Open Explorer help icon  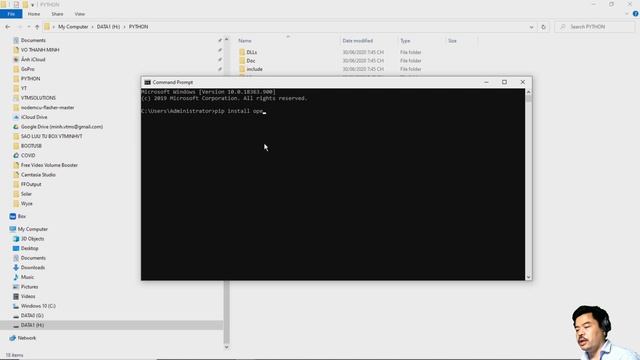coord(636,14)
